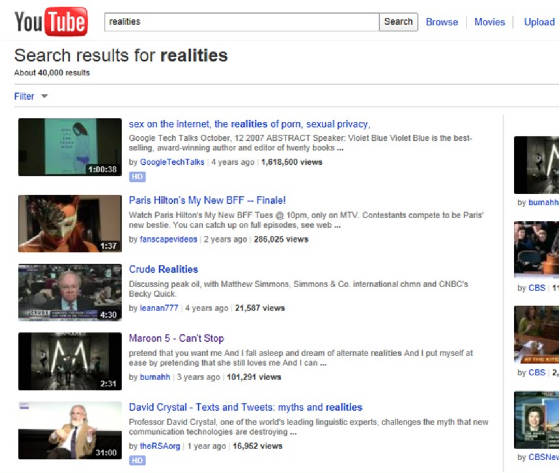Open the Upload page
The width and height of the screenshot is (560, 473).
pyautogui.click(x=539, y=22)
